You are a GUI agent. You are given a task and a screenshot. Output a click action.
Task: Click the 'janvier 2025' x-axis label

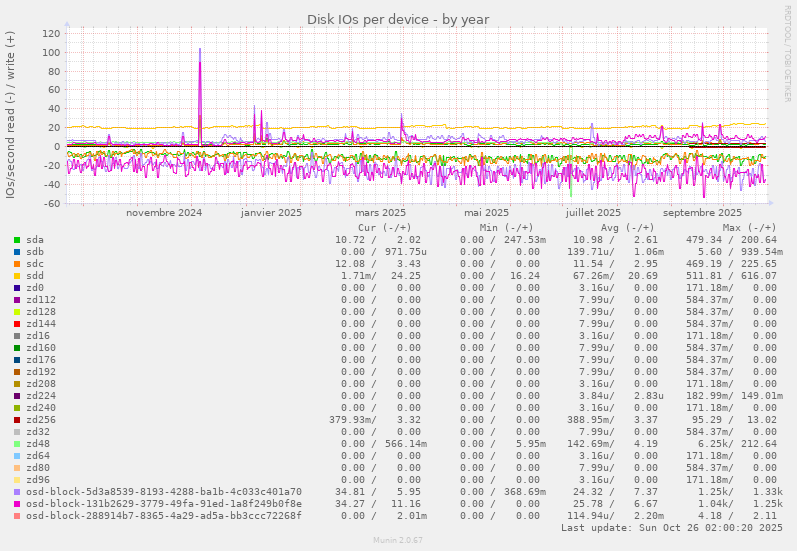[271, 212]
